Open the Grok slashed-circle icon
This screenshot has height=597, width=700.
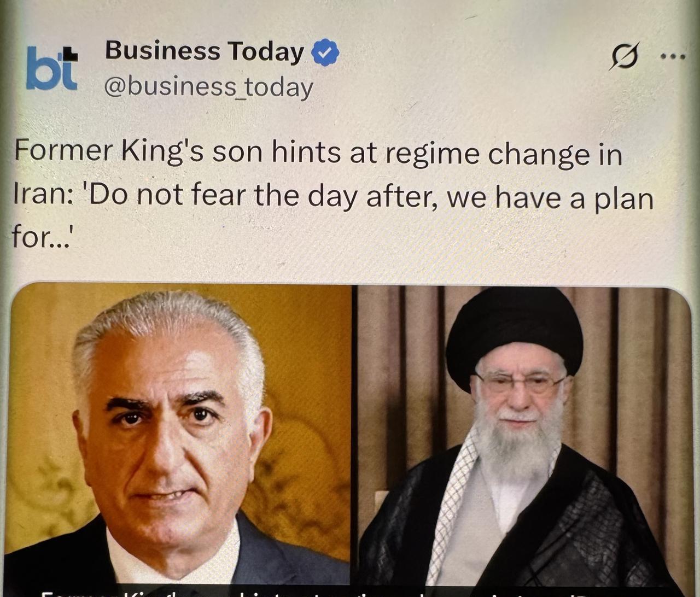coord(625,56)
